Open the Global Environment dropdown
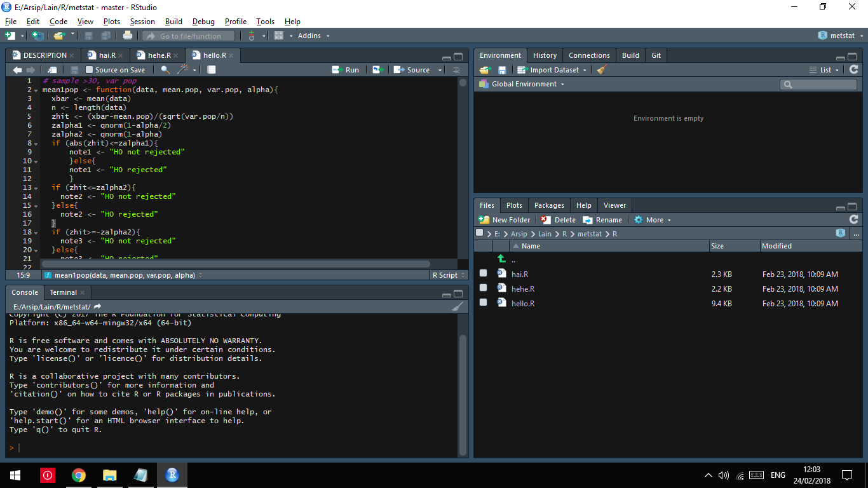 pyautogui.click(x=522, y=84)
